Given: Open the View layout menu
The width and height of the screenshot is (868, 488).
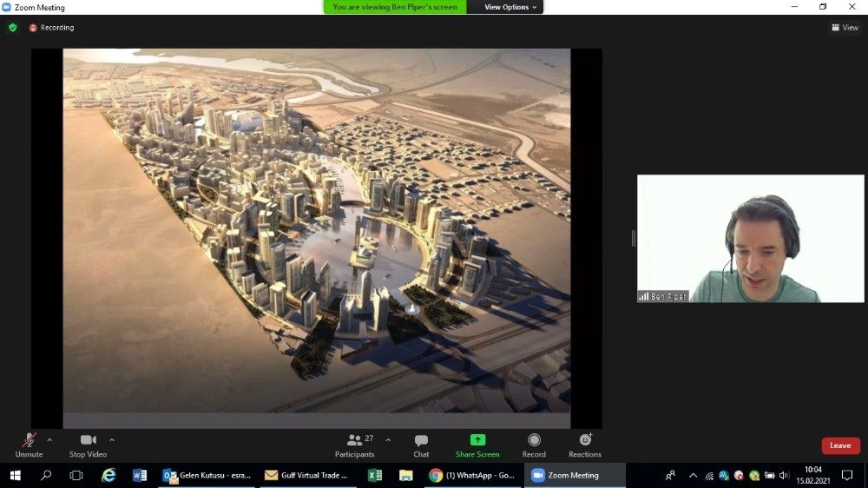Looking at the screenshot, I should pyautogui.click(x=845, y=28).
